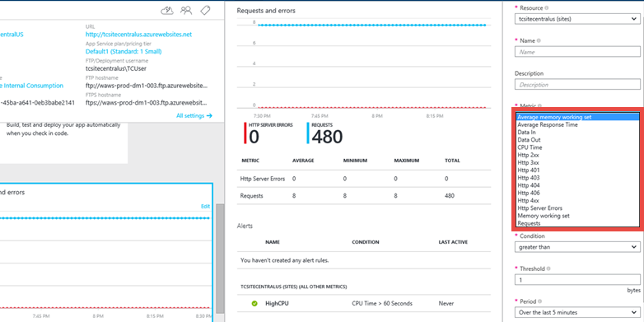The height and width of the screenshot is (322, 644).
Task: Open the Condition dropdown greater than
Action: tap(577, 247)
